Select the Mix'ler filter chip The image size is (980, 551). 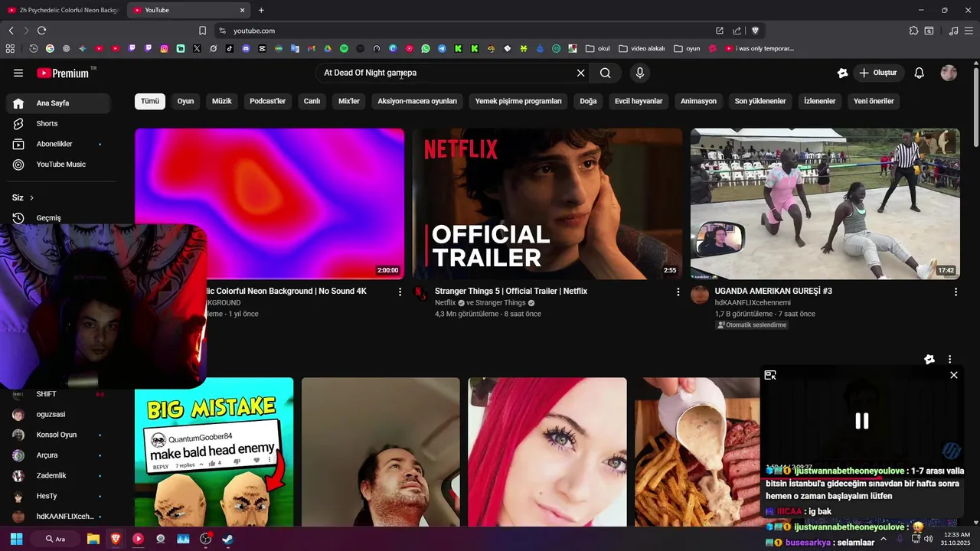pyautogui.click(x=349, y=101)
